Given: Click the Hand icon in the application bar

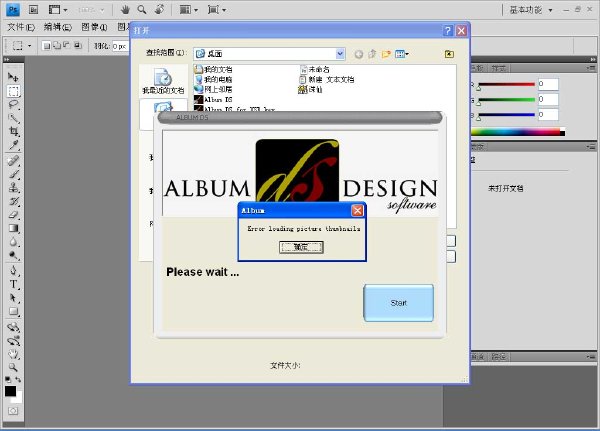Looking at the screenshot, I should 125,10.
